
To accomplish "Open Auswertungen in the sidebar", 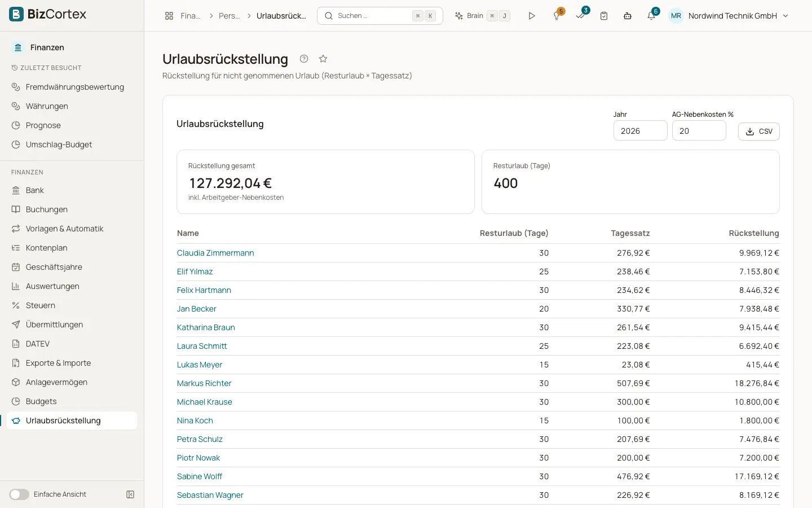I will click(72, 286).
